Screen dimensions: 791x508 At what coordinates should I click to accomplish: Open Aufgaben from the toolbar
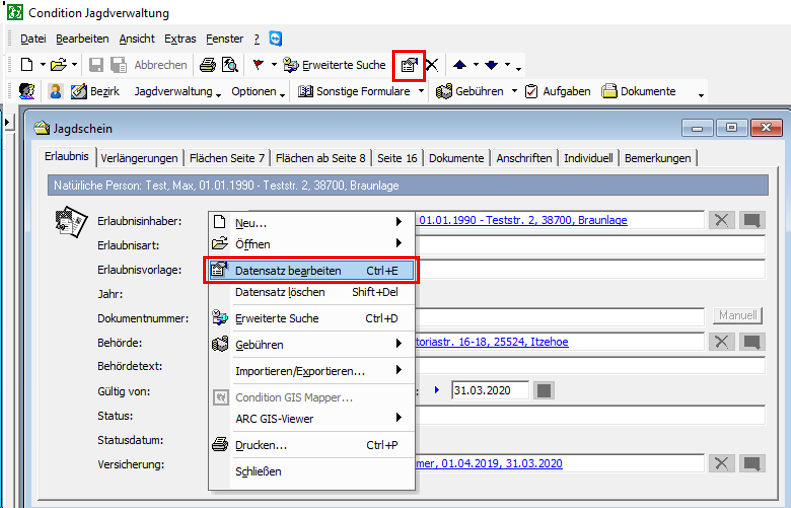coord(559,91)
